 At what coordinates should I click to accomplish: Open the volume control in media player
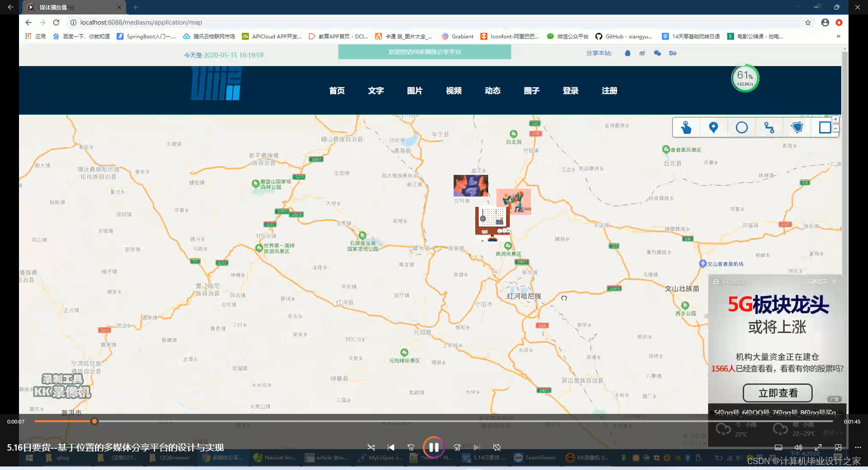pos(798,447)
